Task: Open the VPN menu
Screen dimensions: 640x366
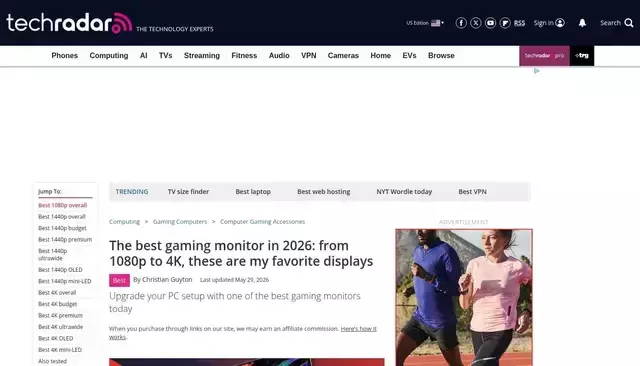Action: point(309,55)
